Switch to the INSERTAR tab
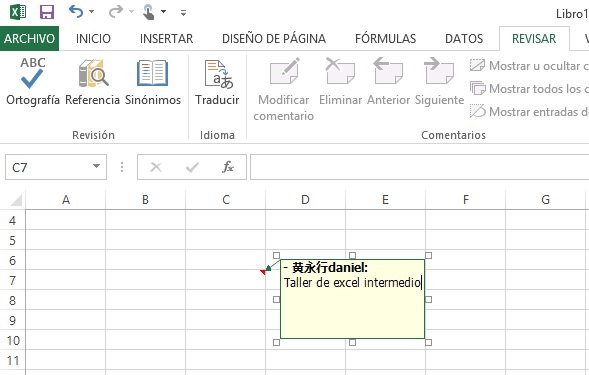The height and width of the screenshot is (375, 589). [166, 38]
